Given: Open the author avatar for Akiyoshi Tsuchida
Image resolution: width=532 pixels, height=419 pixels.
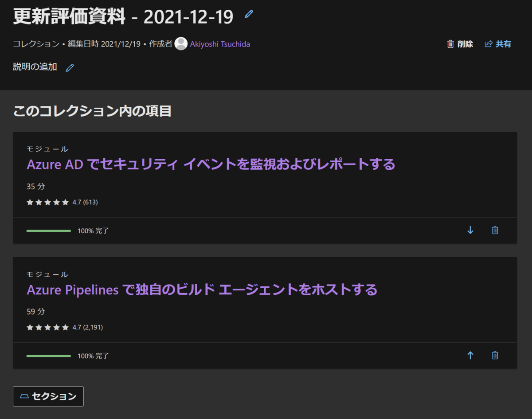Looking at the screenshot, I should point(181,44).
